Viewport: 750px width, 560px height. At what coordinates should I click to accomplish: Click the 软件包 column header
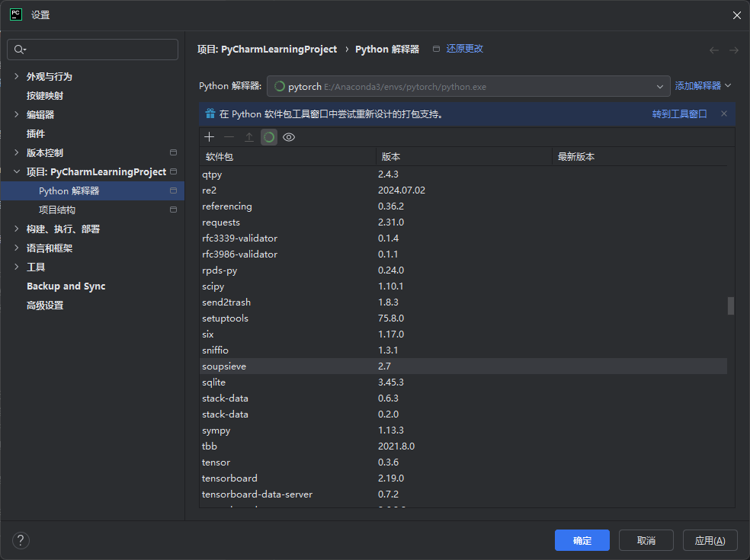(287, 156)
